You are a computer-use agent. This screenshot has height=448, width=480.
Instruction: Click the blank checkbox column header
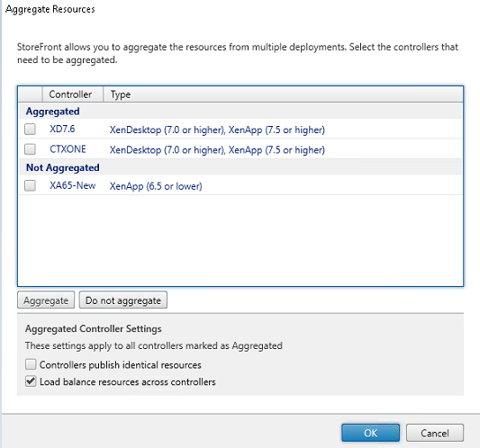30,94
